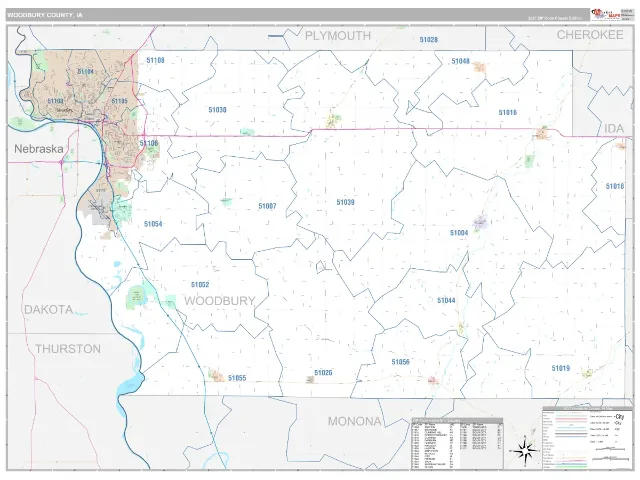Click ZIP code label 51044
This screenshot has height=480, width=640.
click(446, 300)
